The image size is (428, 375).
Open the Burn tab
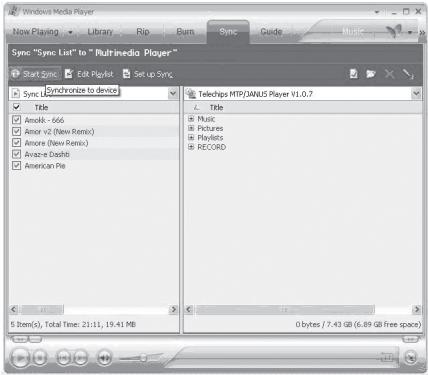coord(185,32)
